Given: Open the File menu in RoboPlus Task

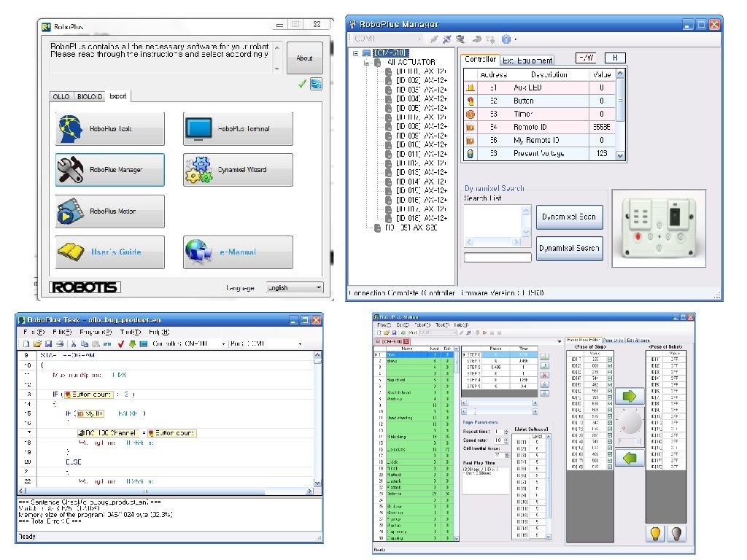Looking at the screenshot, I should pyautogui.click(x=34, y=332).
